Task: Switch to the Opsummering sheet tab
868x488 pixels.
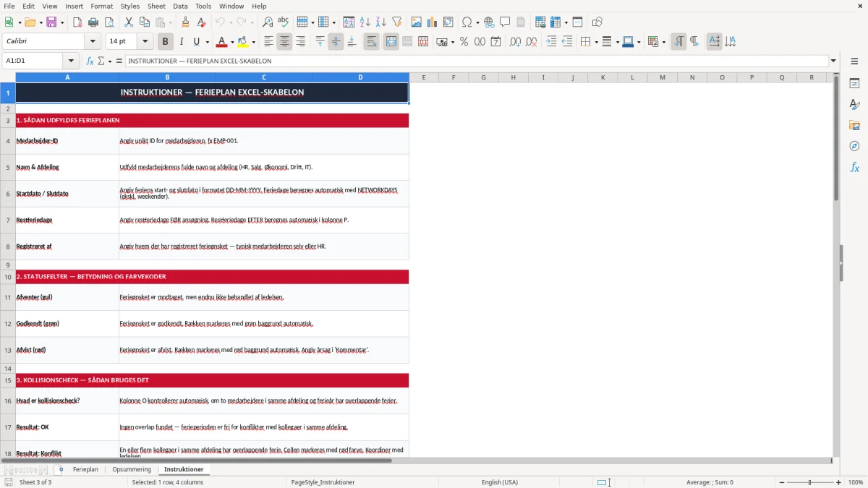Action: (x=132, y=470)
